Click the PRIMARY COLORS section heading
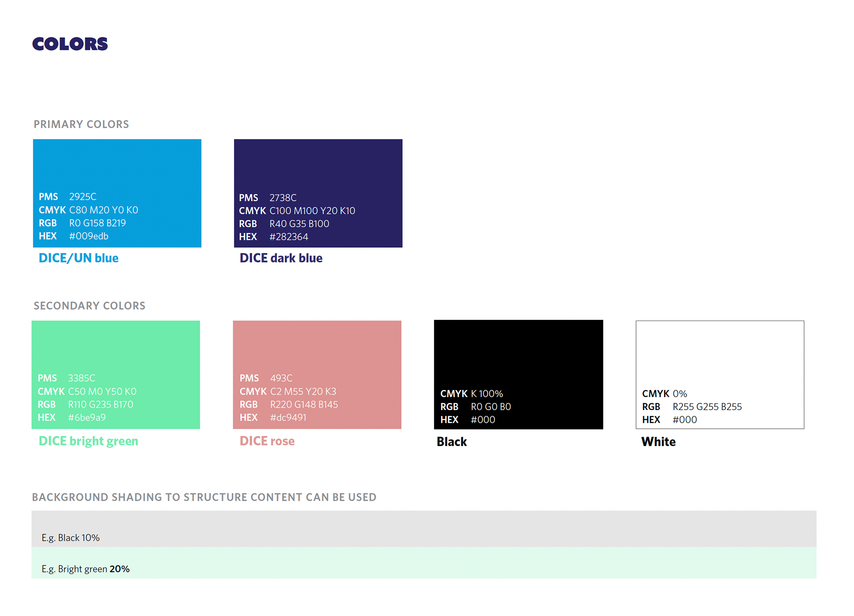854x616 pixels. (x=81, y=124)
